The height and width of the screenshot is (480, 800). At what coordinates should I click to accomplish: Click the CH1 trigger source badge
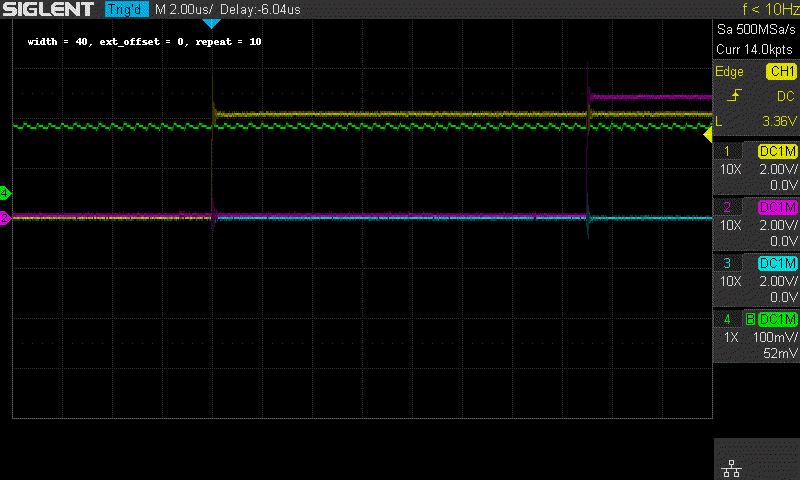pyautogui.click(x=782, y=71)
